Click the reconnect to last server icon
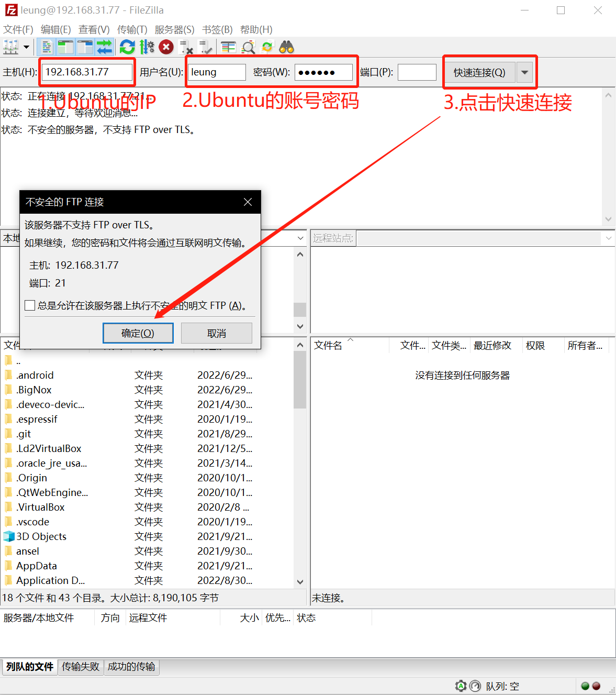The height and width of the screenshot is (695, 616). click(x=206, y=47)
